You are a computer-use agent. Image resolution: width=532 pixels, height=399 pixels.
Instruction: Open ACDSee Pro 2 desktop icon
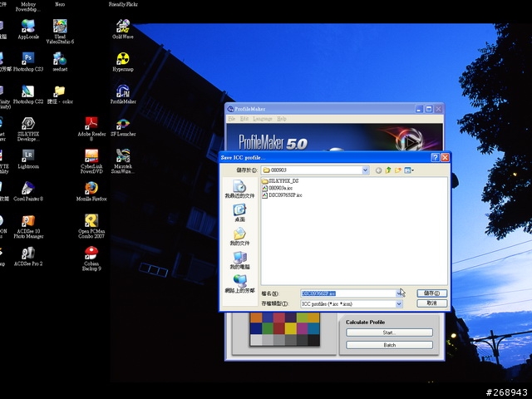[x=28, y=256]
